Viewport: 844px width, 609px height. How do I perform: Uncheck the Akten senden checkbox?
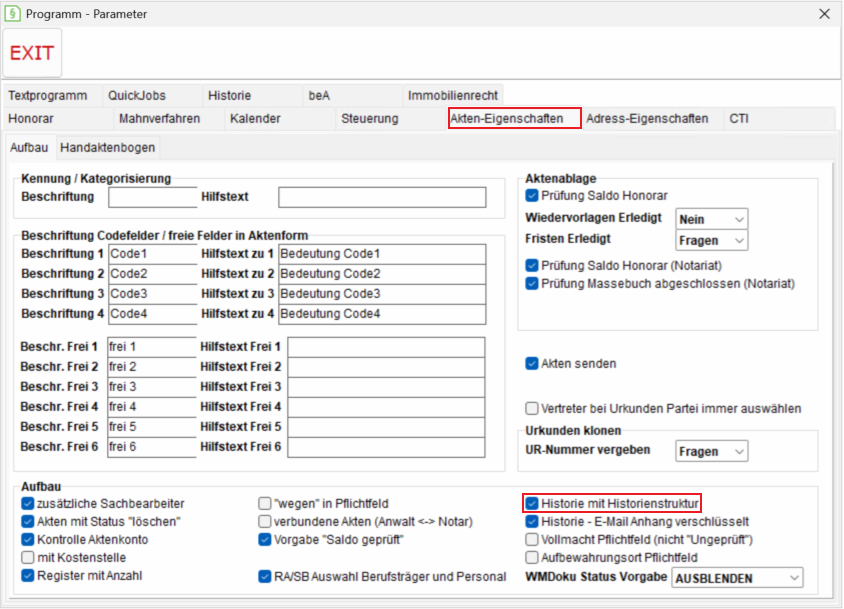tap(532, 363)
